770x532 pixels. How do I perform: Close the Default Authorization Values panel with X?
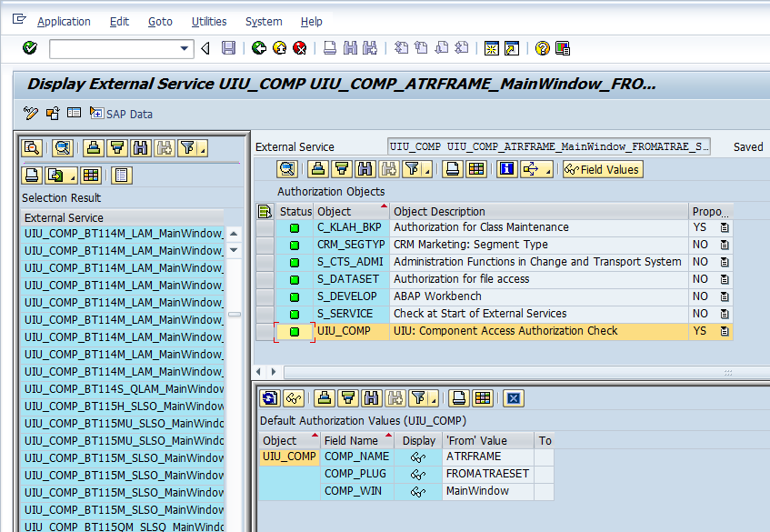(514, 398)
